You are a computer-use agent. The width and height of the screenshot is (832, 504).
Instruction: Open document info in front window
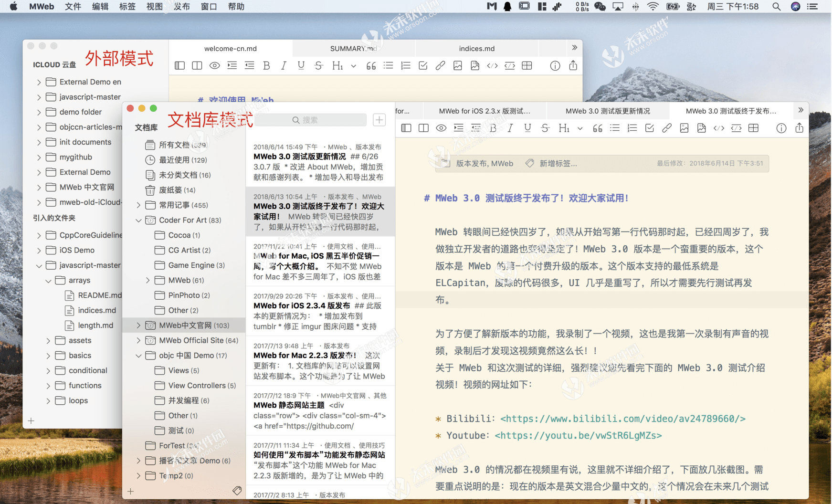click(x=781, y=128)
